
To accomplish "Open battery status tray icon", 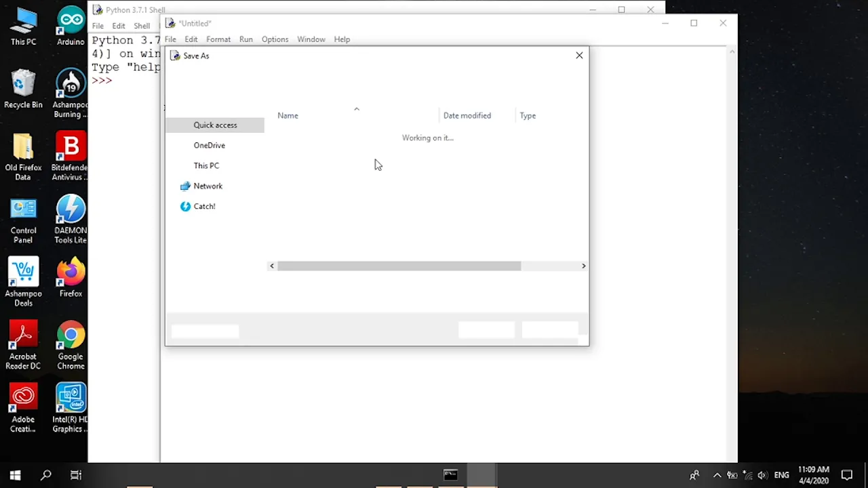I will [x=732, y=475].
